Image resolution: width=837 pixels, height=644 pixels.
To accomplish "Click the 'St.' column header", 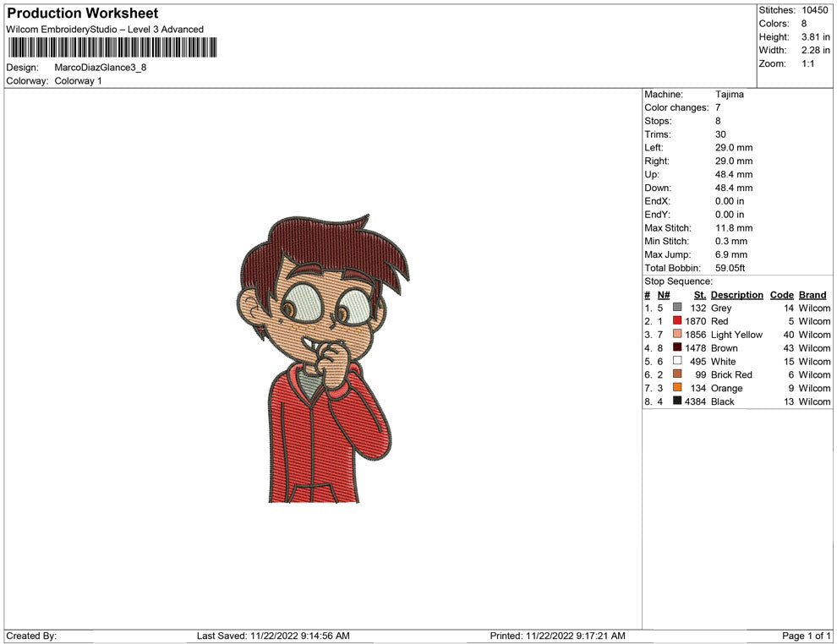I will pyautogui.click(x=700, y=295).
